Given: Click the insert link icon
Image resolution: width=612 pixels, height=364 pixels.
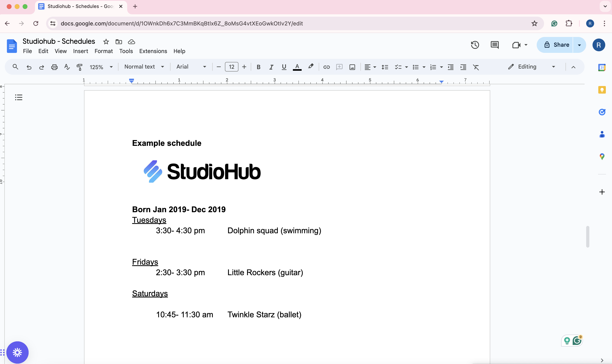Looking at the screenshot, I should tap(326, 67).
